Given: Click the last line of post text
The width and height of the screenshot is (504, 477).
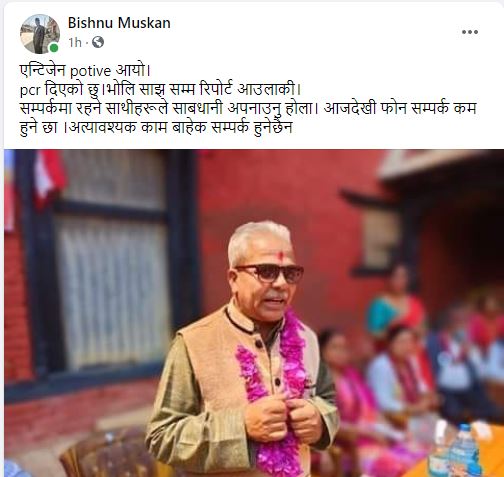Looking at the screenshot, I should [x=156, y=127].
